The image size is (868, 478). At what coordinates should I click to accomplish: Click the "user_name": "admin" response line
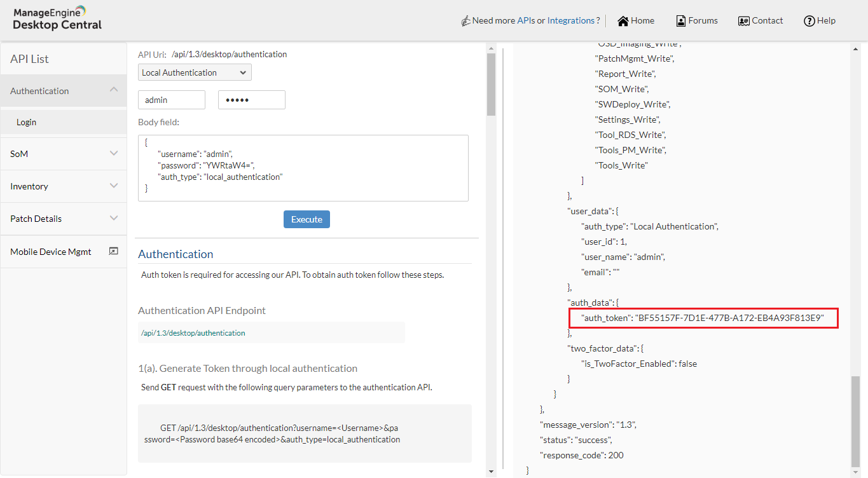(623, 257)
